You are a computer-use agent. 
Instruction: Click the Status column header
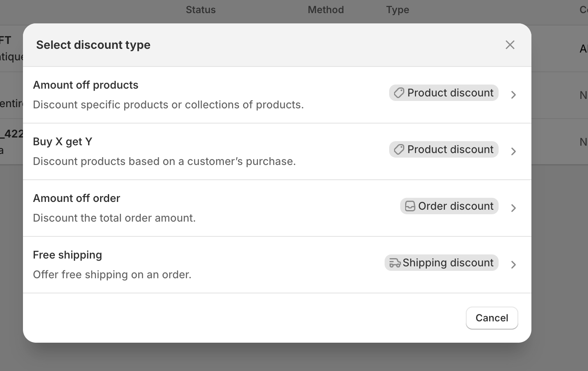pos(201,10)
